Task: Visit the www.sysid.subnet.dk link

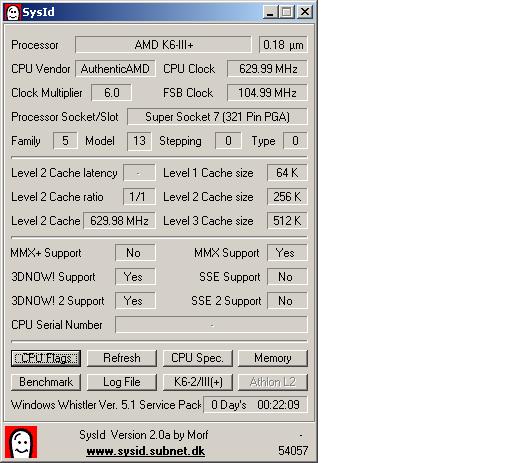Action: pyautogui.click(x=146, y=451)
